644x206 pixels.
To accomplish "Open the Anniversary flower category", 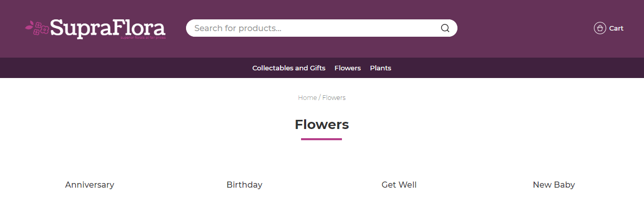I will tap(89, 185).
